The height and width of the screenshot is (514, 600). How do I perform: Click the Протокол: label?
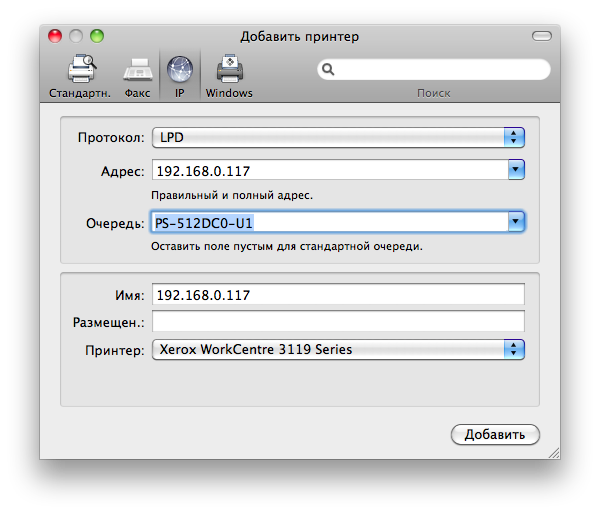pos(111,137)
